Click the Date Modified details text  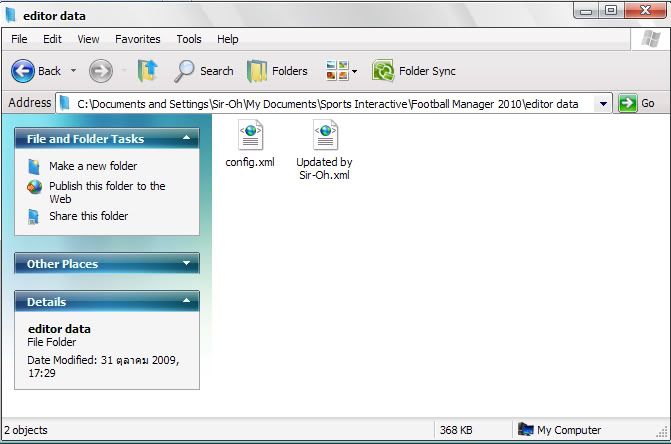point(103,366)
